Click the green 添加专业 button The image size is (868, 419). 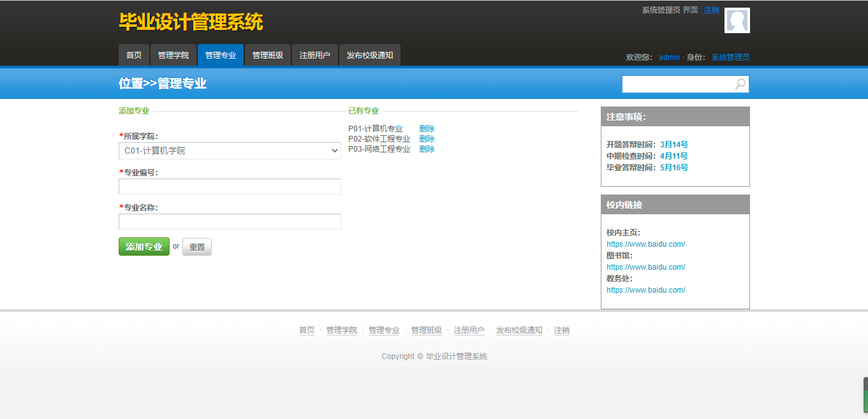144,247
